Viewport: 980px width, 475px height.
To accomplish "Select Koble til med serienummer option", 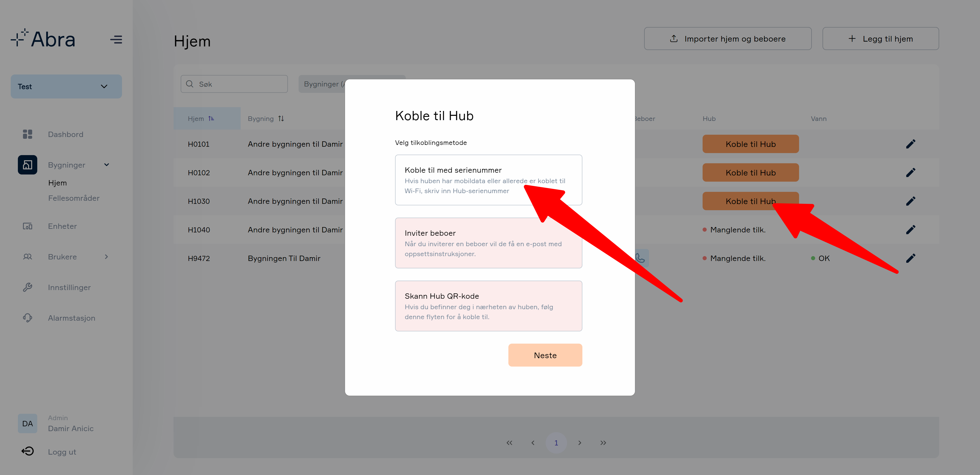I will 488,180.
